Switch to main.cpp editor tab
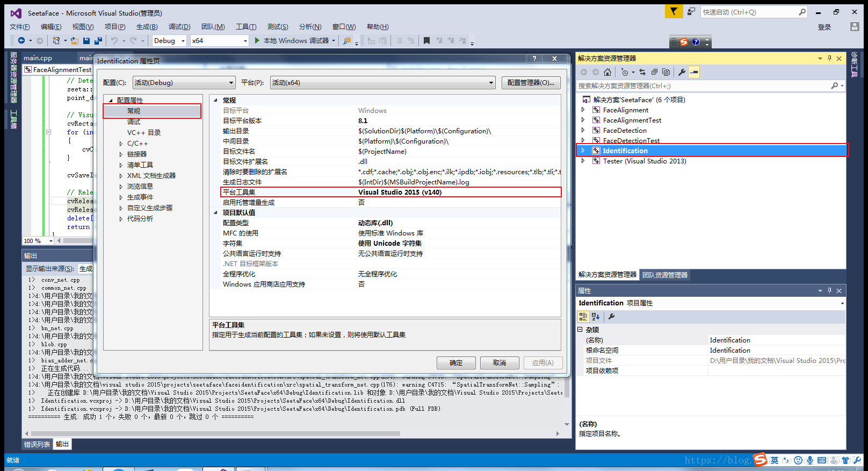 (38, 58)
